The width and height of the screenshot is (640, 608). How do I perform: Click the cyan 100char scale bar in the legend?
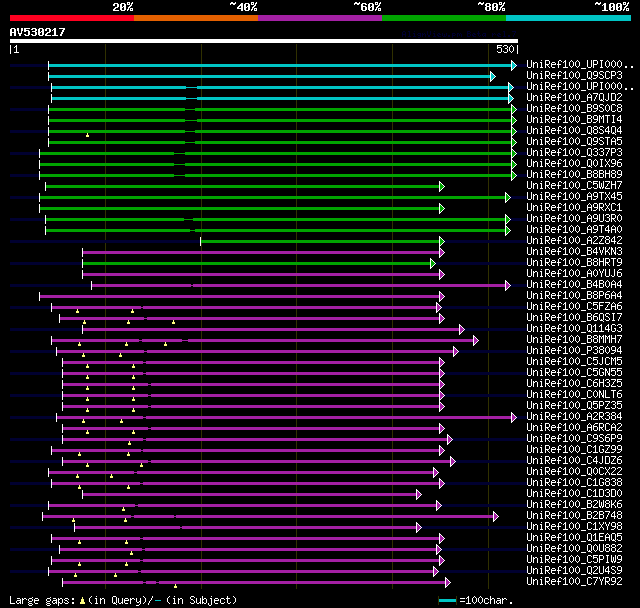point(447,601)
